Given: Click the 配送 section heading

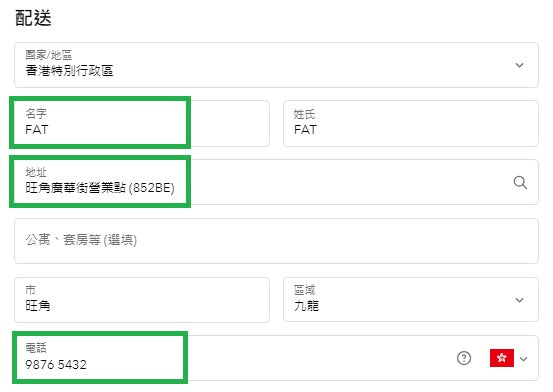Looking at the screenshot, I should coord(34,18).
